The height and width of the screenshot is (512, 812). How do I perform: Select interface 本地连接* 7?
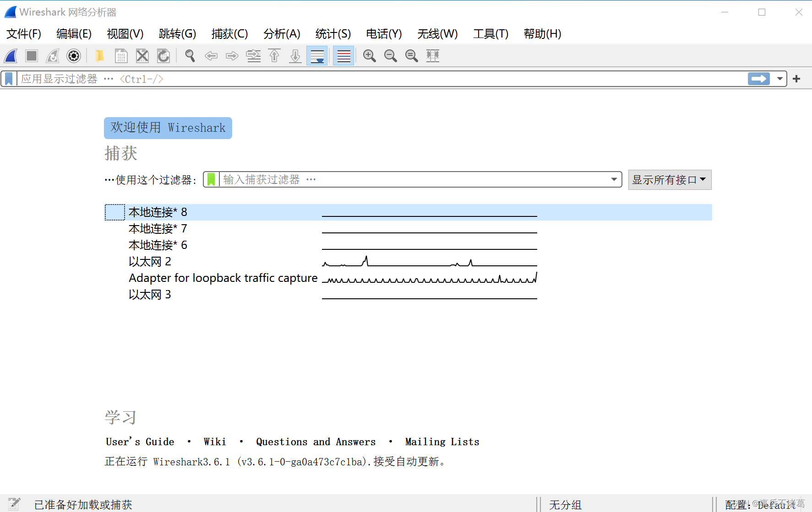[408, 229]
